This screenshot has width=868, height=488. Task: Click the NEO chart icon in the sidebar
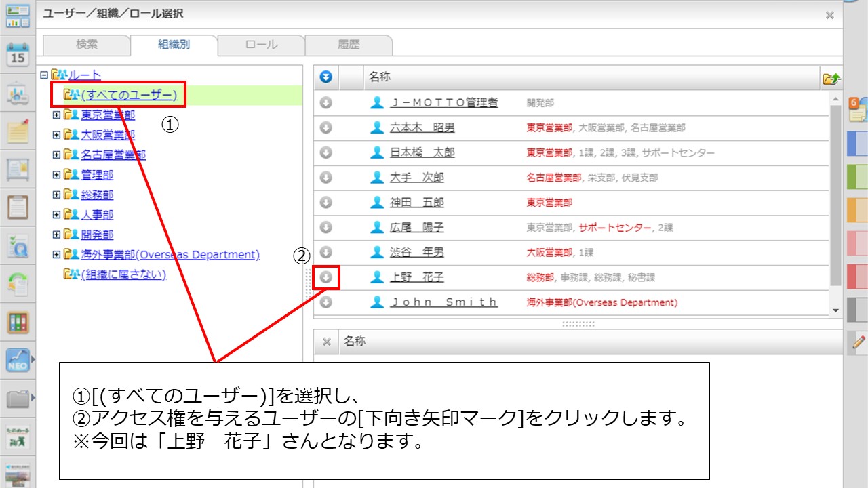click(x=18, y=361)
